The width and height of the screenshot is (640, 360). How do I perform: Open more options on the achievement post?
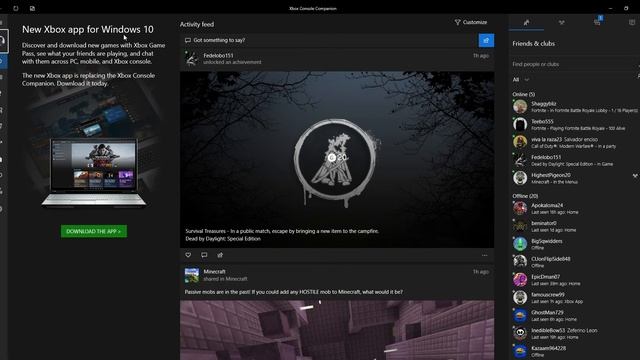pyautogui.click(x=484, y=256)
